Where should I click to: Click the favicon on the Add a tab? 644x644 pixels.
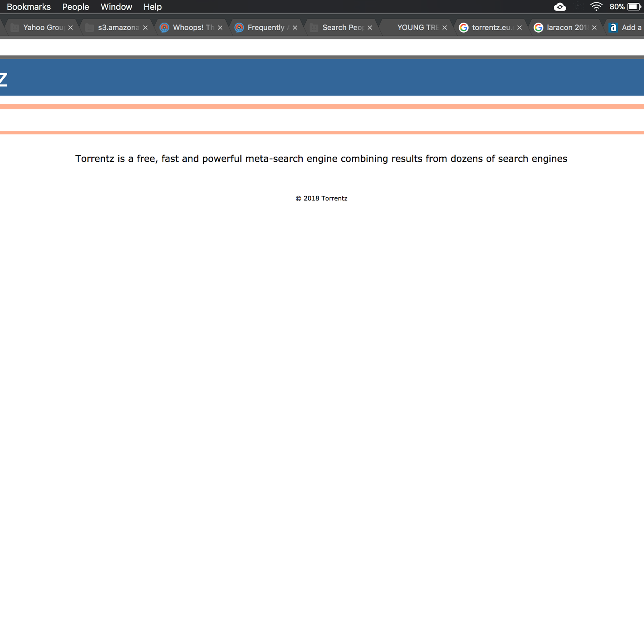[613, 27]
